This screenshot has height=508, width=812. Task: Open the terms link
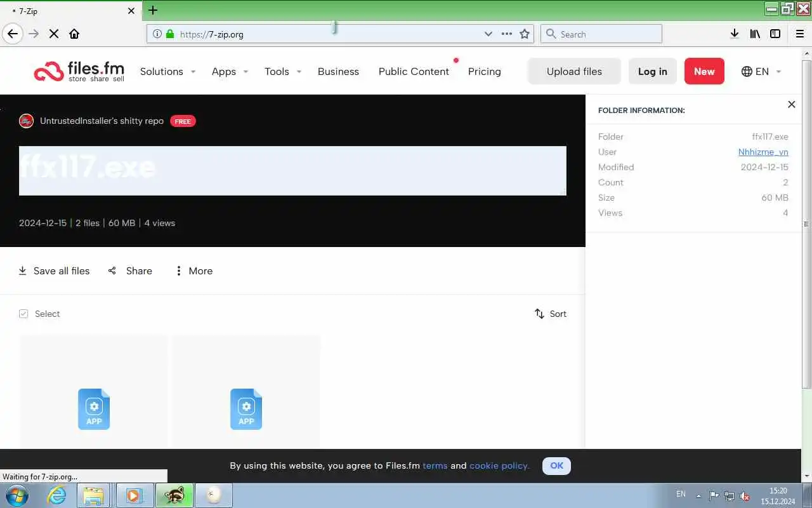(435, 465)
